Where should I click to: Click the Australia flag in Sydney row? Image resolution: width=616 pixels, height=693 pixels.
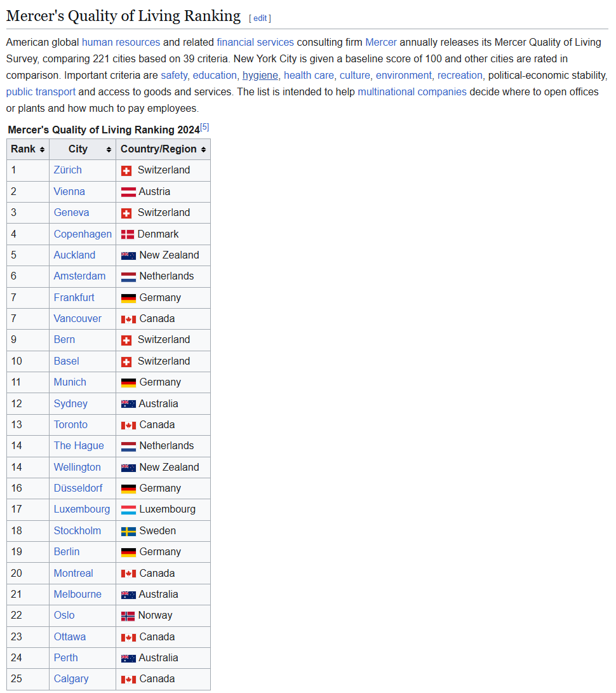128,404
